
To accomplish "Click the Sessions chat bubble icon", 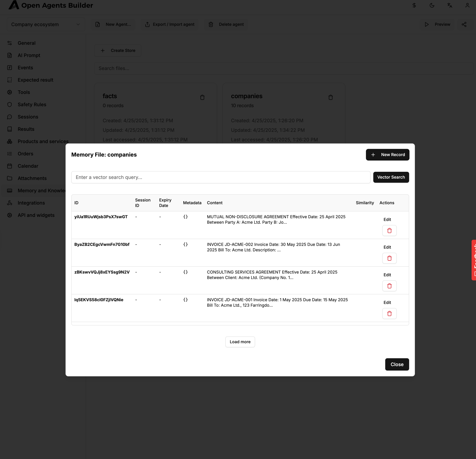I will [x=10, y=117].
